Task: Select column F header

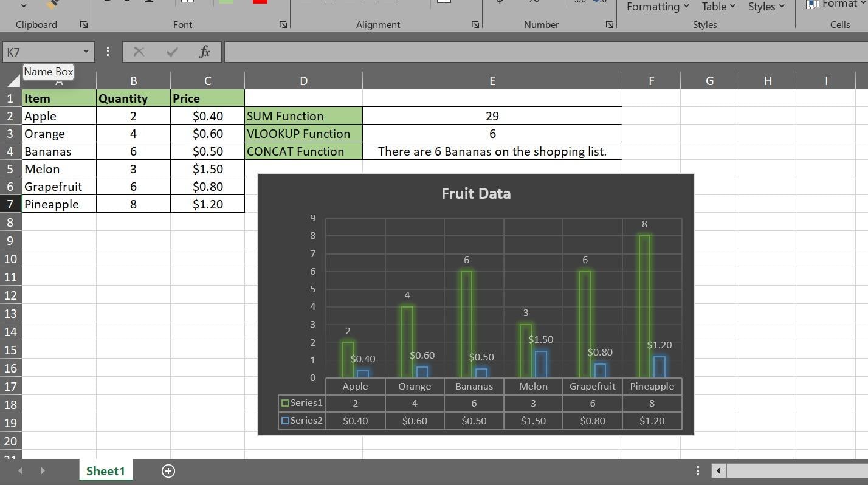Action: point(651,81)
